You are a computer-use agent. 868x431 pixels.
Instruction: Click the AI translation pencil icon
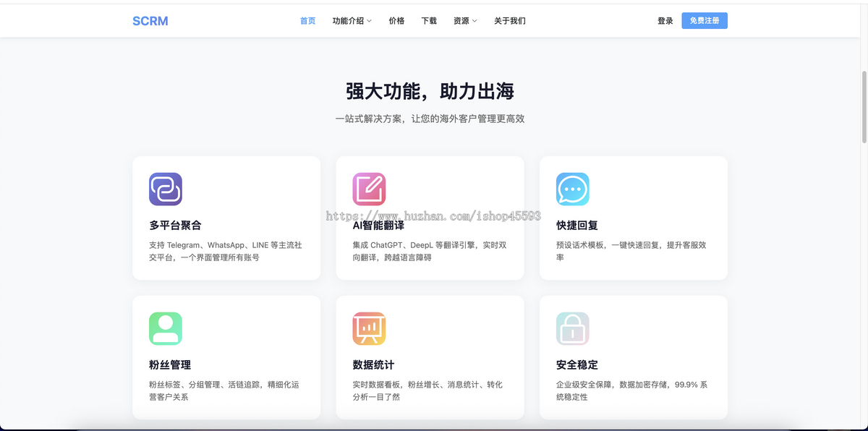[x=369, y=189]
